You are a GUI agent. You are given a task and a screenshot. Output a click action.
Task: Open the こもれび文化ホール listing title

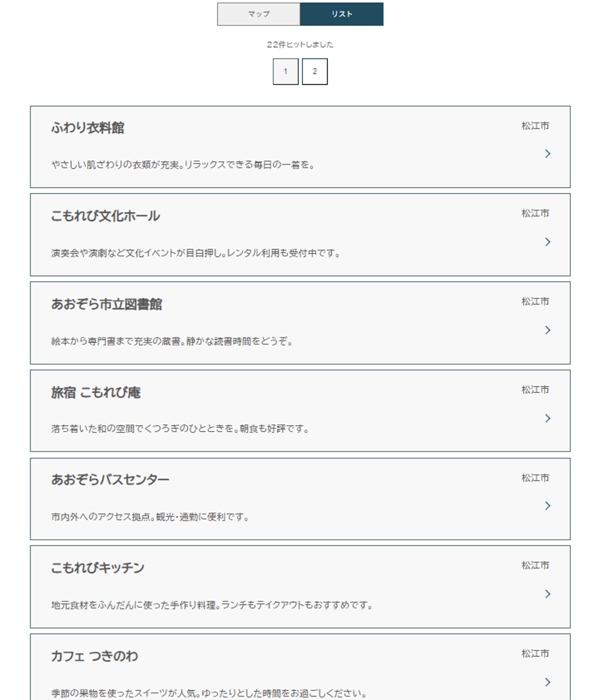pos(105,216)
